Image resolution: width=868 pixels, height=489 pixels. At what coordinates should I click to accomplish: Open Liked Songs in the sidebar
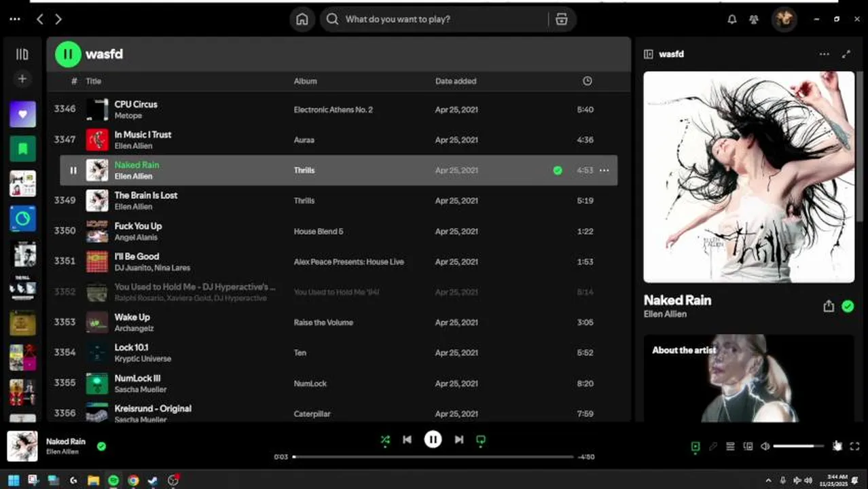pos(22,114)
